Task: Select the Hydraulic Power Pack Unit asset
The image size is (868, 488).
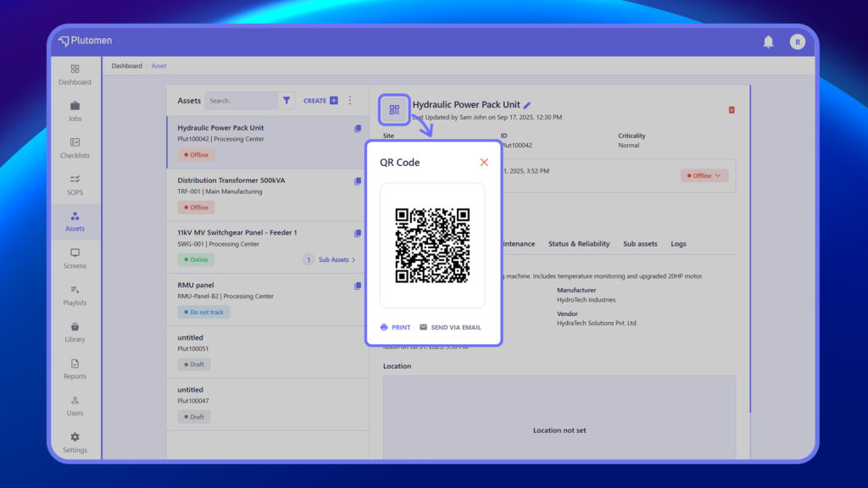Action: tap(267, 142)
